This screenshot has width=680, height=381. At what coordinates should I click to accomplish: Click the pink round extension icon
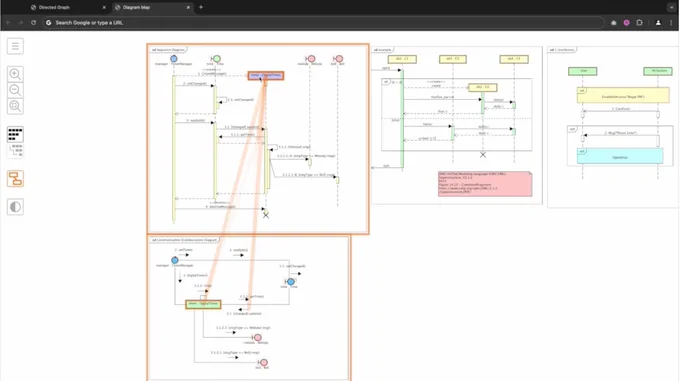[x=627, y=23]
